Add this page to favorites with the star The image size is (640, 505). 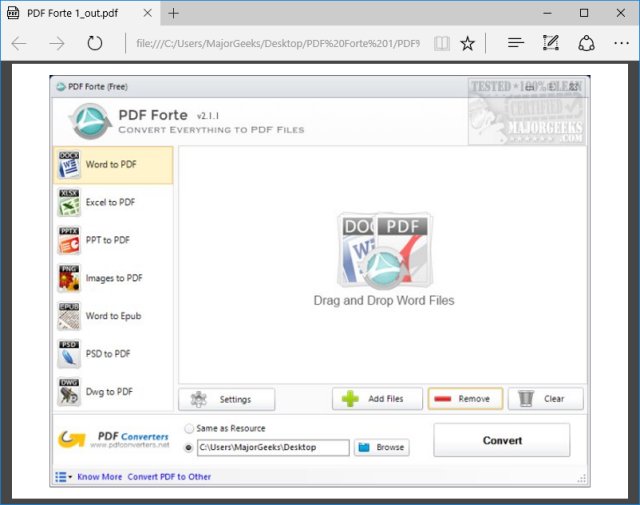467,43
